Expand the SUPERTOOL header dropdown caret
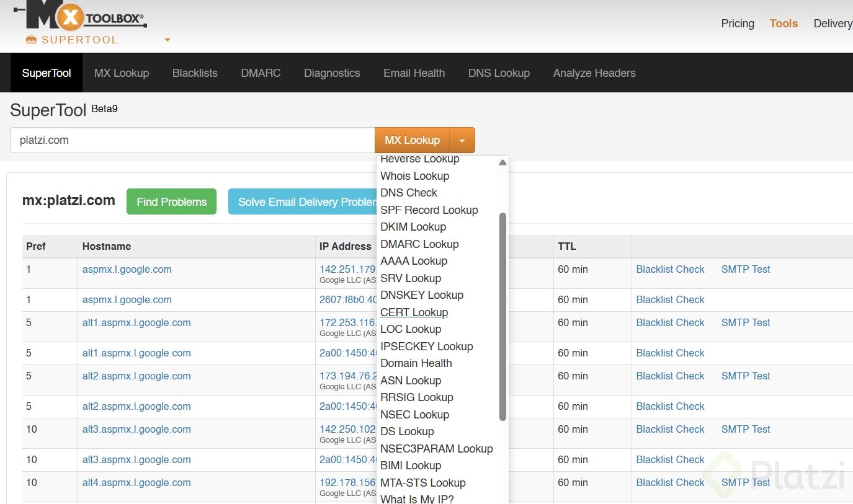Image resolution: width=853 pixels, height=504 pixels. (167, 40)
